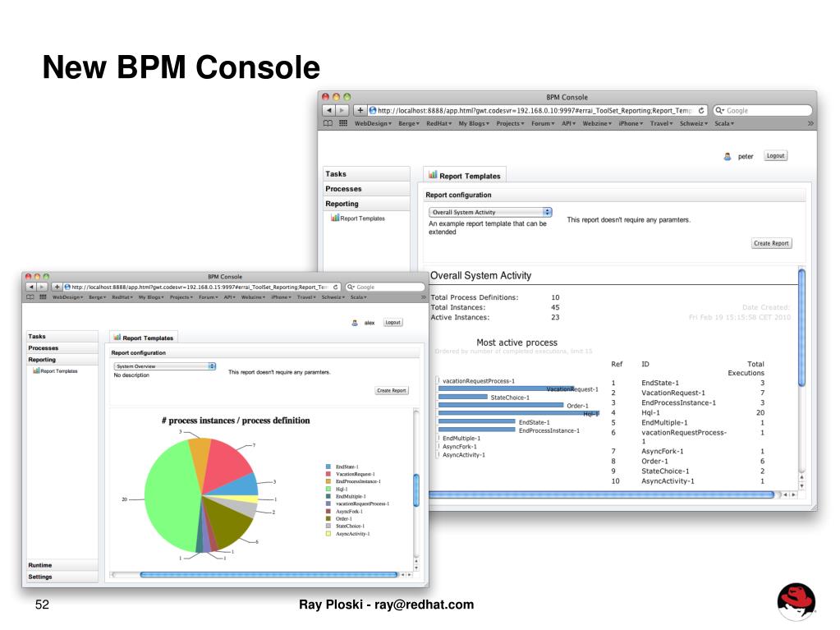Open Scala bookmarks menu in the peter window
This screenshot has width=840, height=630.
pos(723,123)
